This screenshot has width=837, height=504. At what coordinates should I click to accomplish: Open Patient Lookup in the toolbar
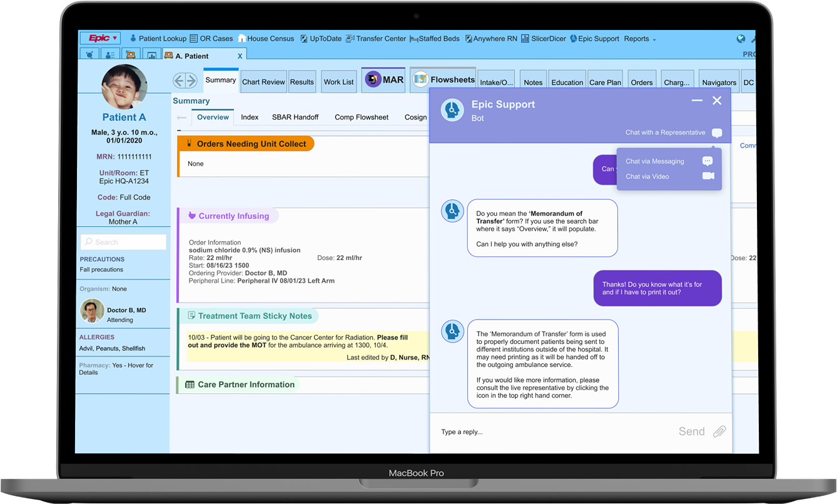click(x=158, y=39)
